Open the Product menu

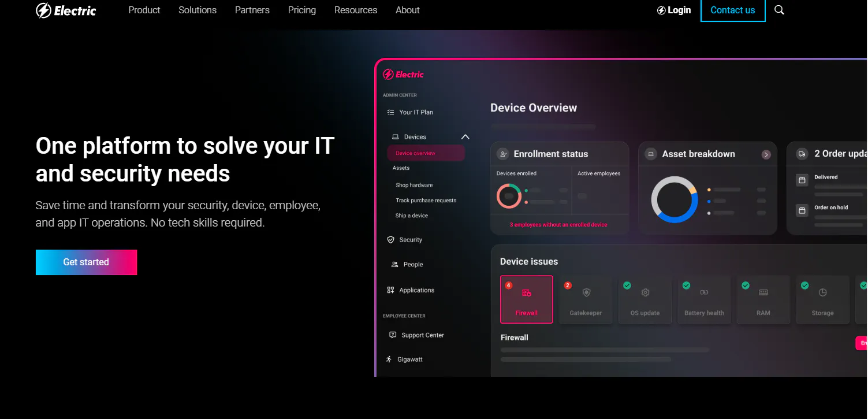(x=144, y=10)
